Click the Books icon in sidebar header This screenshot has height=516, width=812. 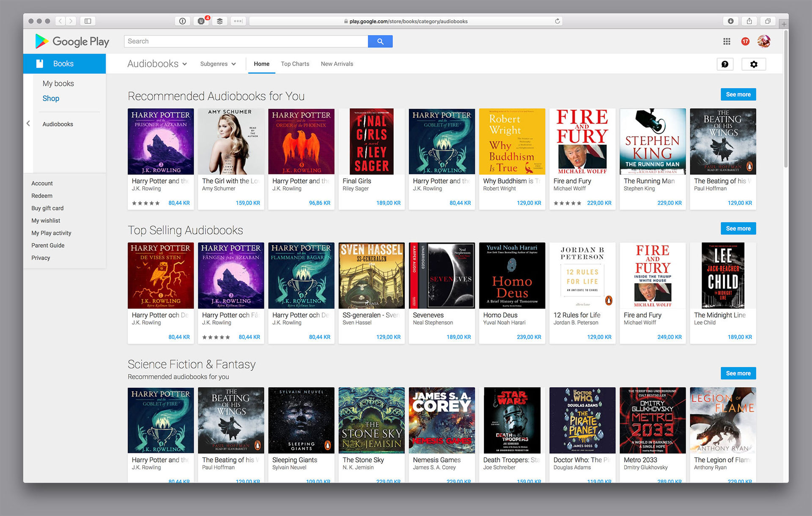click(x=39, y=63)
